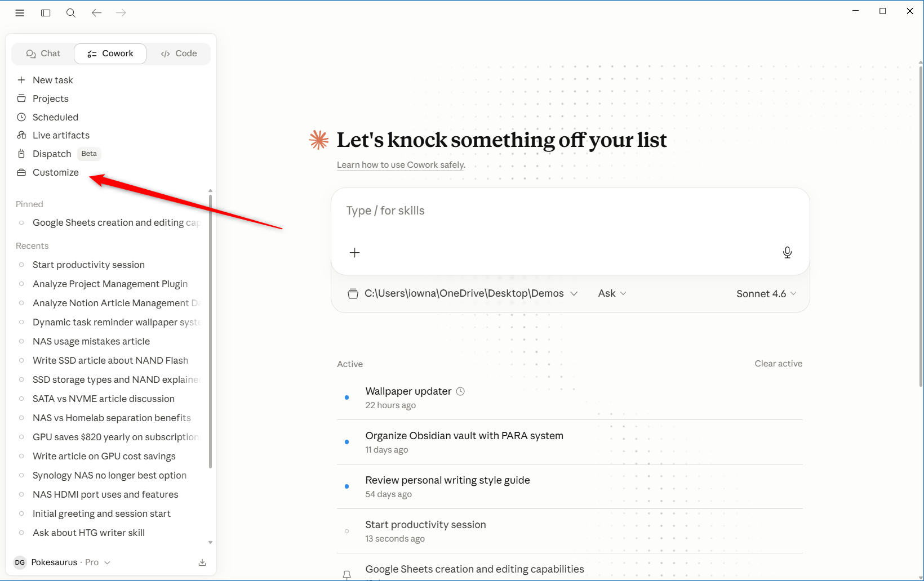The height and width of the screenshot is (581, 924).
Task: Open Synology NAS no longer best option
Action: pos(110,475)
